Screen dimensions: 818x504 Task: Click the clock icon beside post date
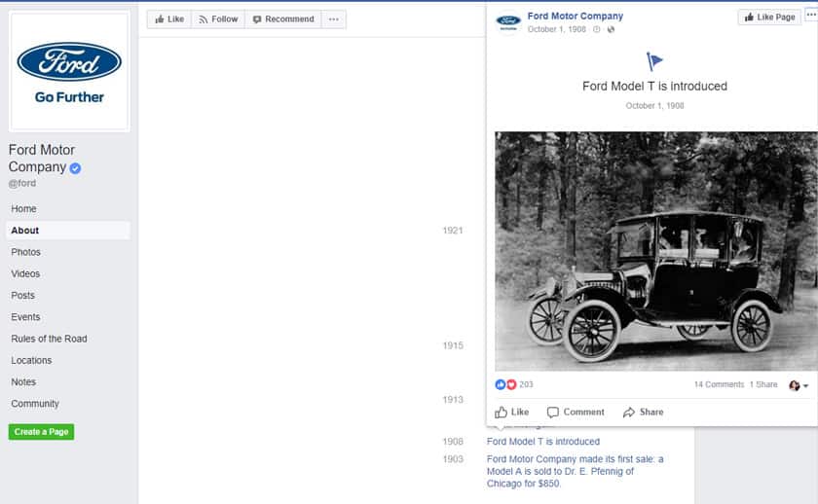(x=596, y=30)
